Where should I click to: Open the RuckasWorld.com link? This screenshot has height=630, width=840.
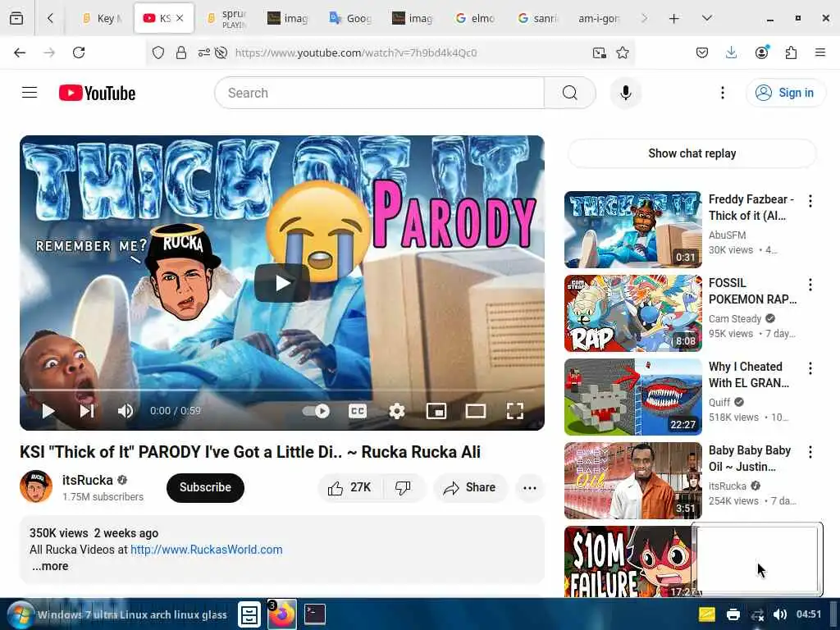point(206,550)
